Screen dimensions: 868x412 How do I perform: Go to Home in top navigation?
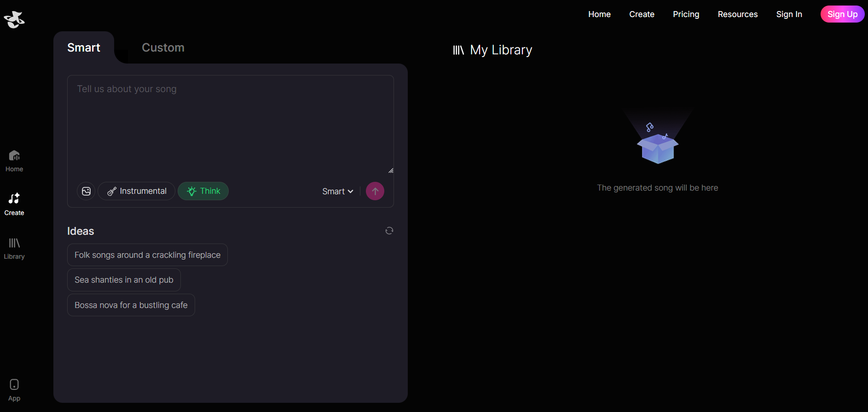(599, 14)
